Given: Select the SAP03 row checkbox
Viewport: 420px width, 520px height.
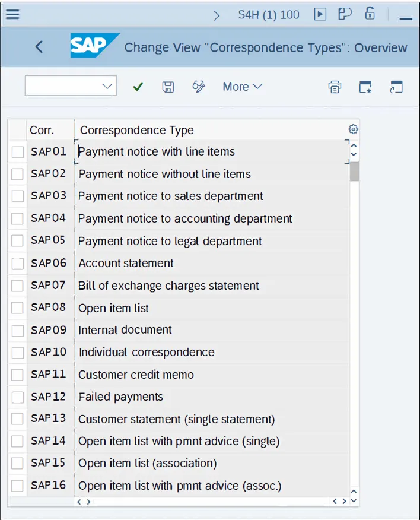Looking at the screenshot, I should coord(18,196).
